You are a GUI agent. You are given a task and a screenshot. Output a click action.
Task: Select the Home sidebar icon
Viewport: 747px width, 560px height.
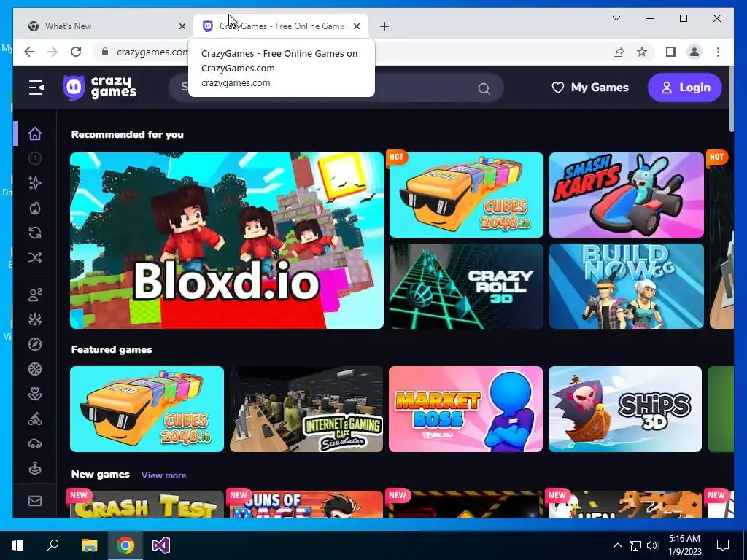point(35,134)
